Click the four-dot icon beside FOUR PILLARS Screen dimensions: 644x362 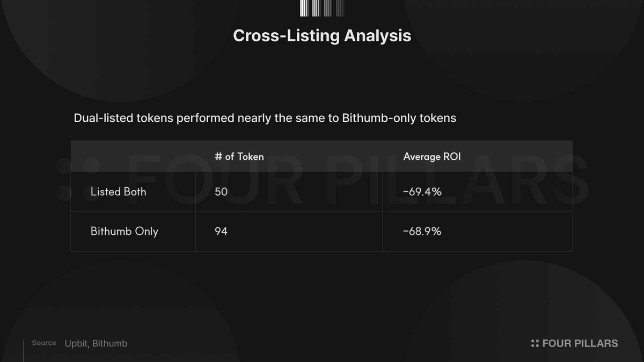coord(534,343)
